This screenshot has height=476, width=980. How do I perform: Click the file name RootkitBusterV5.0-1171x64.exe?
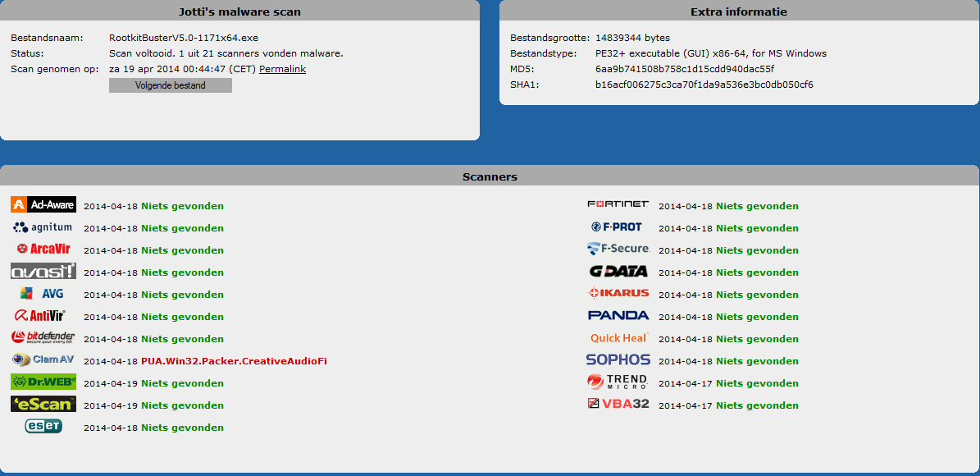[x=184, y=38]
